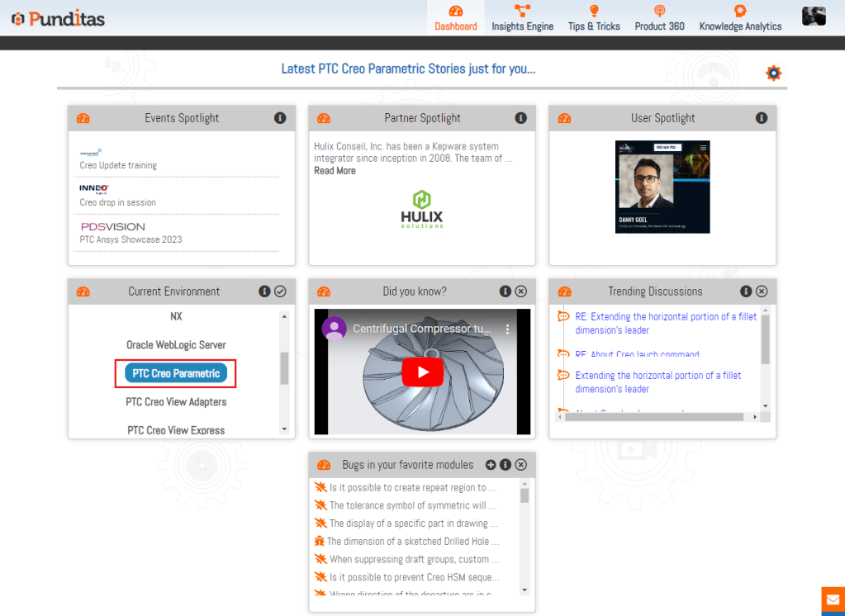
Task: Click the user profile avatar
Action: (814, 17)
